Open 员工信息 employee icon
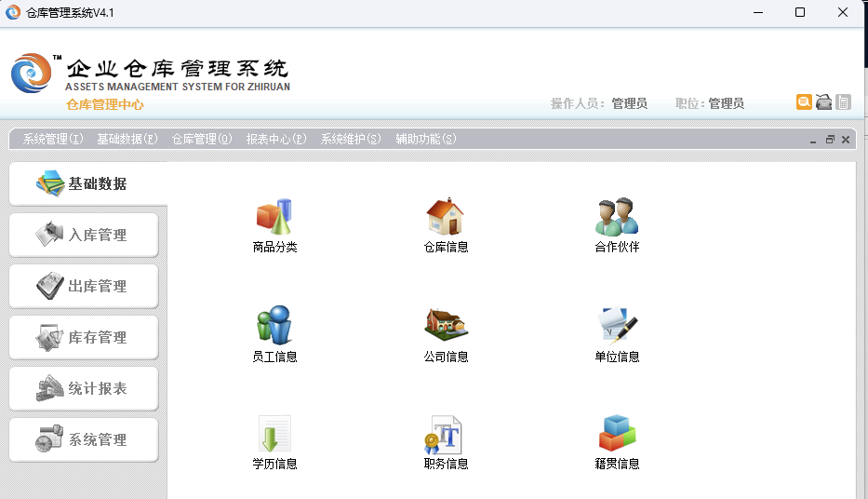The width and height of the screenshot is (868, 499). [x=274, y=326]
